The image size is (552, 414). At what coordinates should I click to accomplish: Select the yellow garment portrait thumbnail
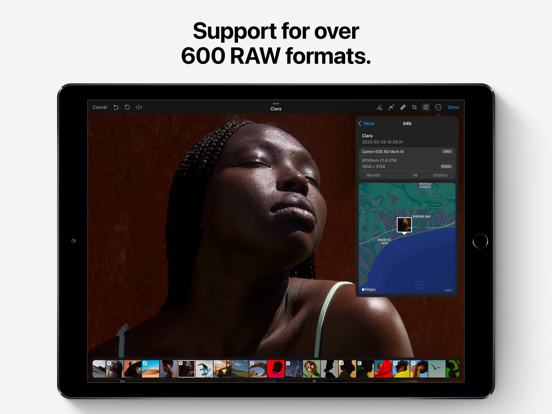(x=401, y=369)
